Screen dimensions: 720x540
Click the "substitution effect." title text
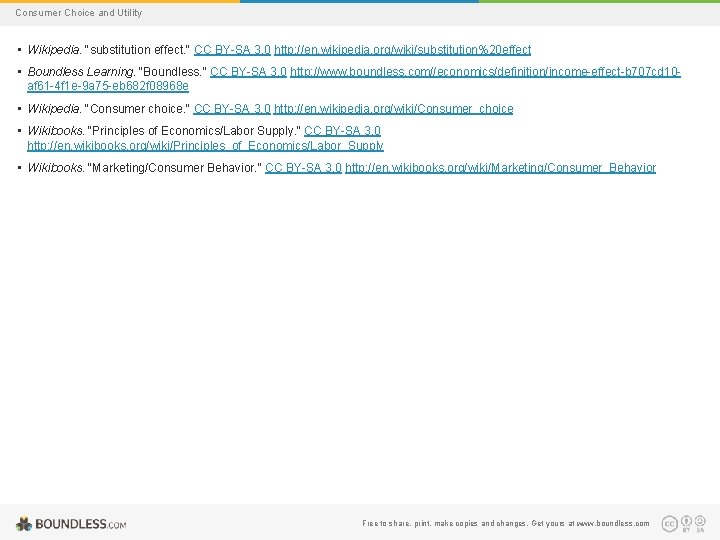pyautogui.click(x=137, y=50)
